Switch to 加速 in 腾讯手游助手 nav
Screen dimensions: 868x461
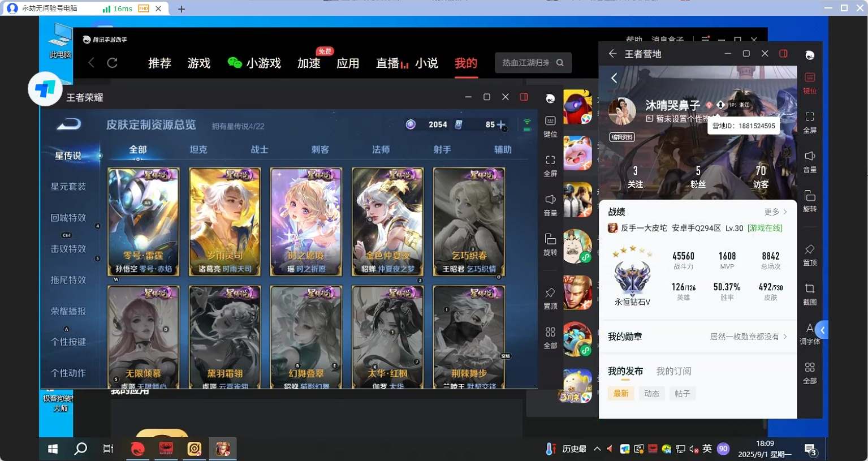[x=309, y=63]
